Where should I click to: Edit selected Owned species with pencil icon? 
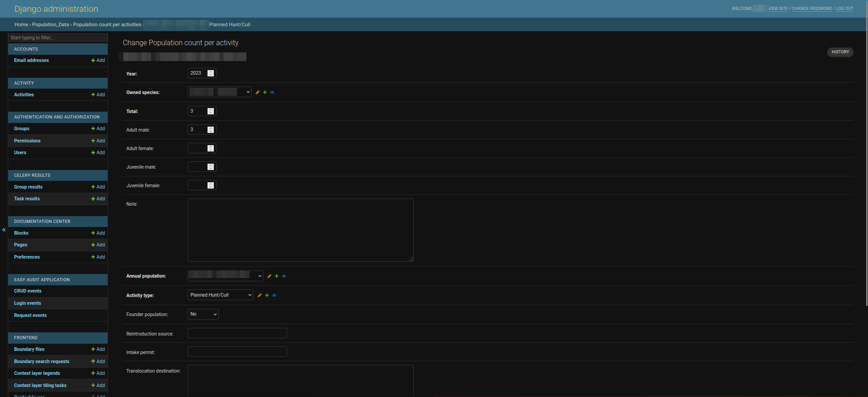pyautogui.click(x=258, y=92)
